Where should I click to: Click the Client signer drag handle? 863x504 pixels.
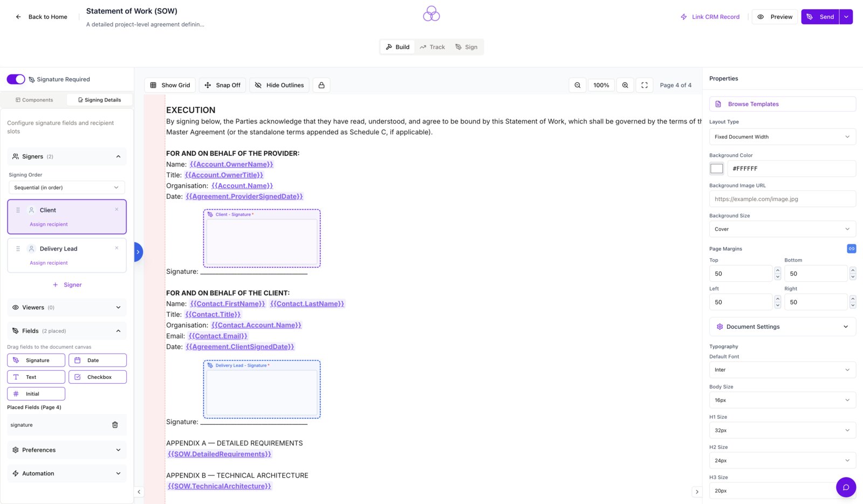(18, 210)
